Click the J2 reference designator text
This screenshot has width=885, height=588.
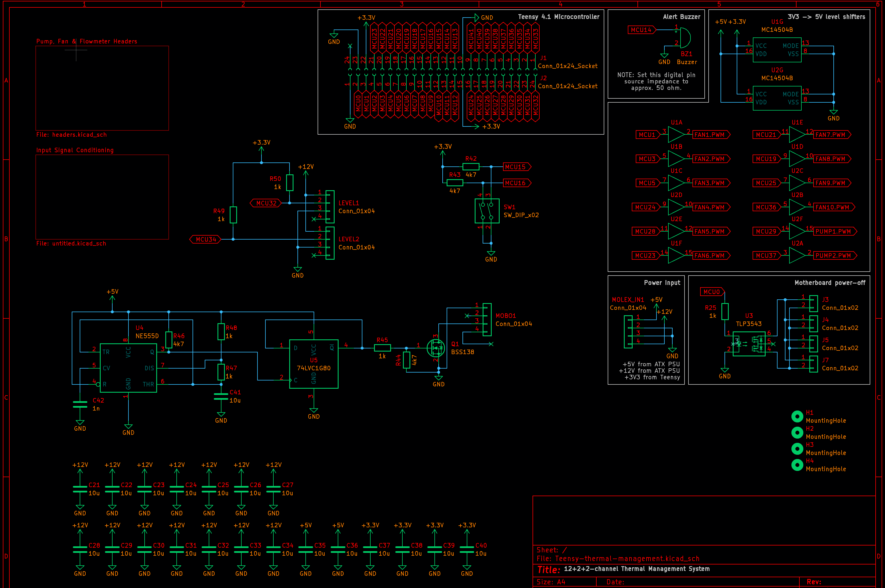[x=543, y=78]
